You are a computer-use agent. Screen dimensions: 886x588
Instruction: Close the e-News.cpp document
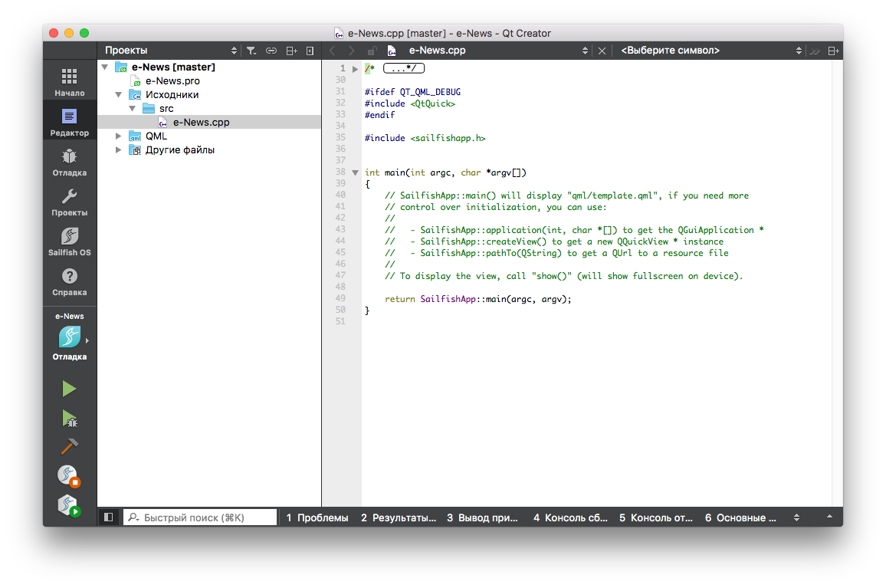pos(602,51)
